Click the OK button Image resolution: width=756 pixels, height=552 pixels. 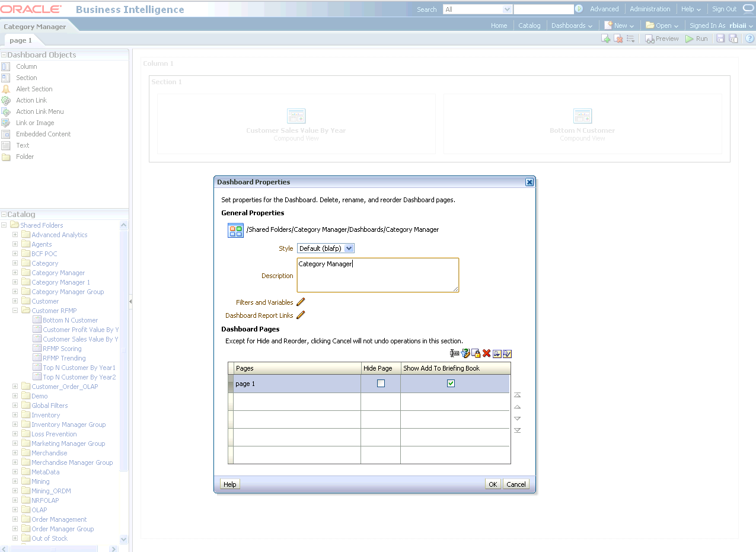pos(493,484)
